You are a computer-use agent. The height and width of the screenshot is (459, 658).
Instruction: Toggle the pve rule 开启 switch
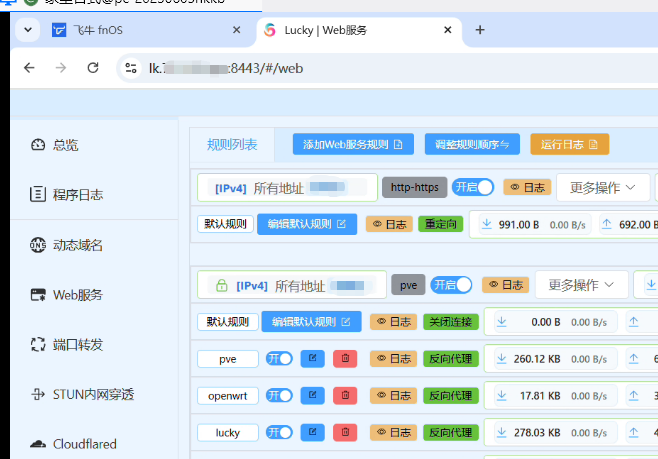451,285
